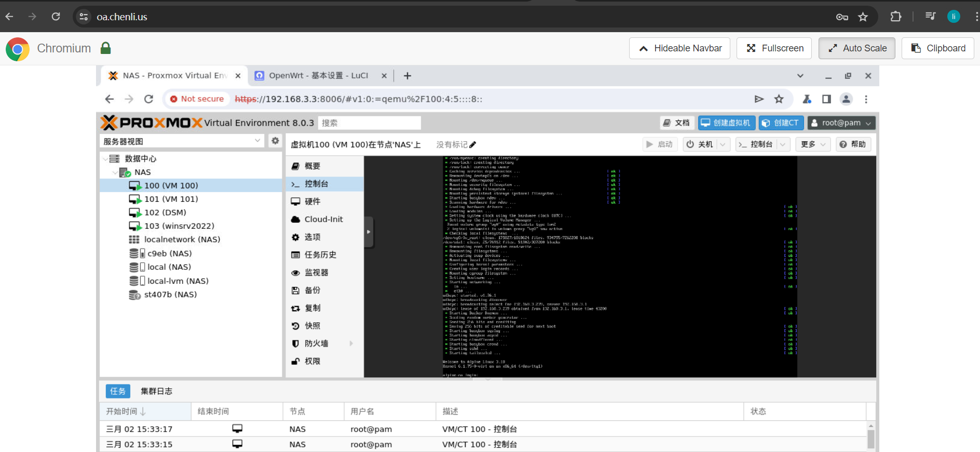Open the outer browser extensions icon
The image size is (980, 452).
896,17
